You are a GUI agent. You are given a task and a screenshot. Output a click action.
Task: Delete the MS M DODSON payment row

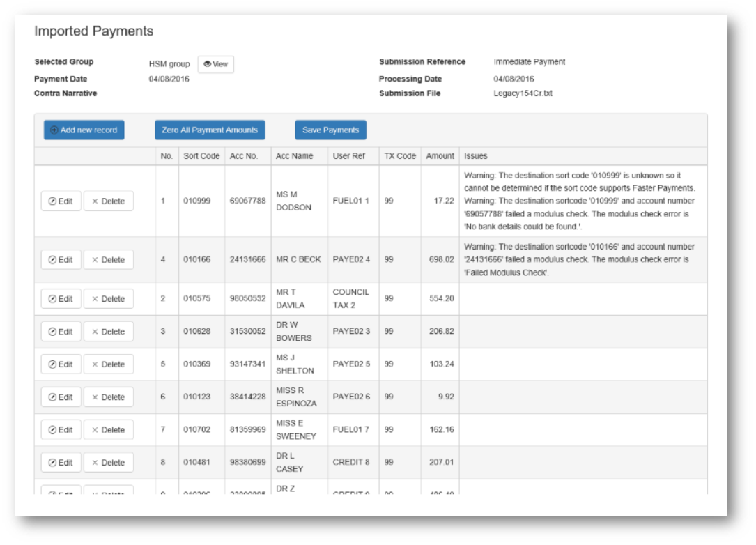(108, 201)
